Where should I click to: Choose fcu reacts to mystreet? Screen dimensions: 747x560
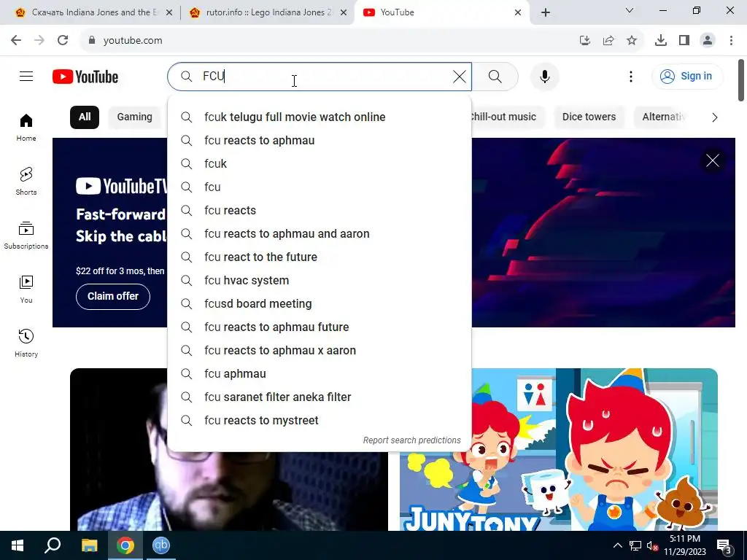tap(320, 421)
